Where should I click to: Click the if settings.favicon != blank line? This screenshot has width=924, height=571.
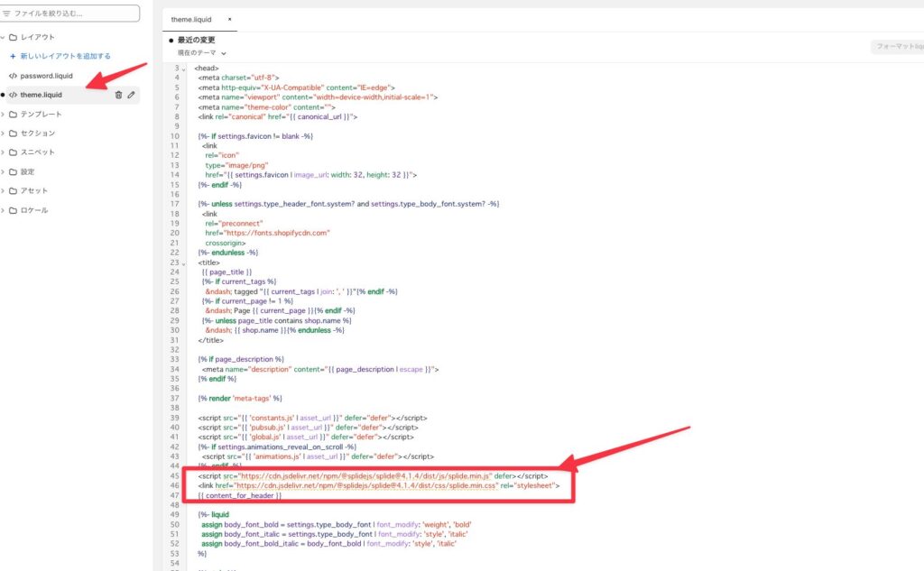(x=255, y=136)
